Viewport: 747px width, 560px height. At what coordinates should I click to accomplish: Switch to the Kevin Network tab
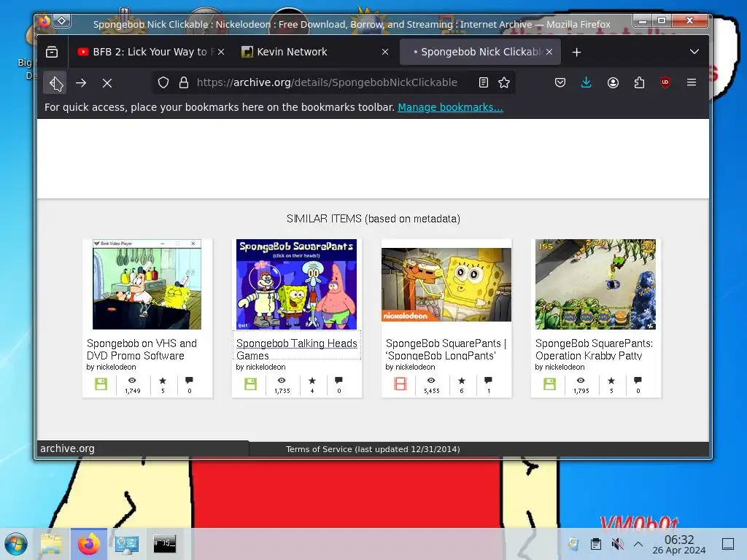coord(314,52)
